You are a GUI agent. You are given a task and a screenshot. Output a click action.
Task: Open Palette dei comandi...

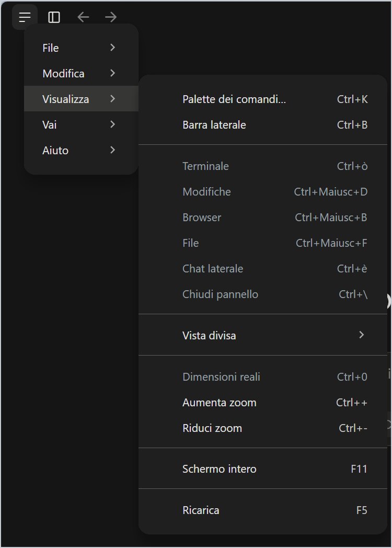pos(263,99)
